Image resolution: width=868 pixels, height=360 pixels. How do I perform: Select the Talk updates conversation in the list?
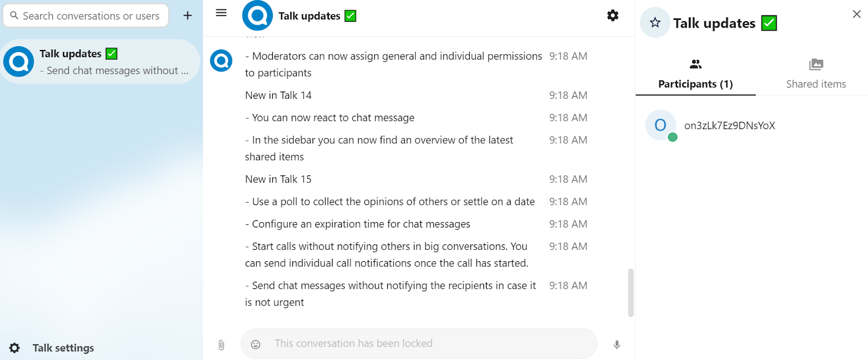click(x=100, y=62)
